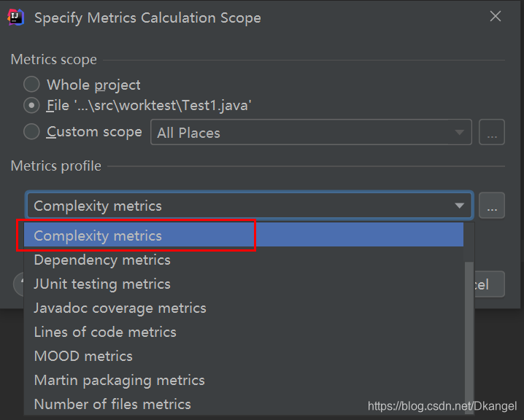Close the Metrics Calculation Scope dialog
The width and height of the screenshot is (524, 420).
pos(496,17)
